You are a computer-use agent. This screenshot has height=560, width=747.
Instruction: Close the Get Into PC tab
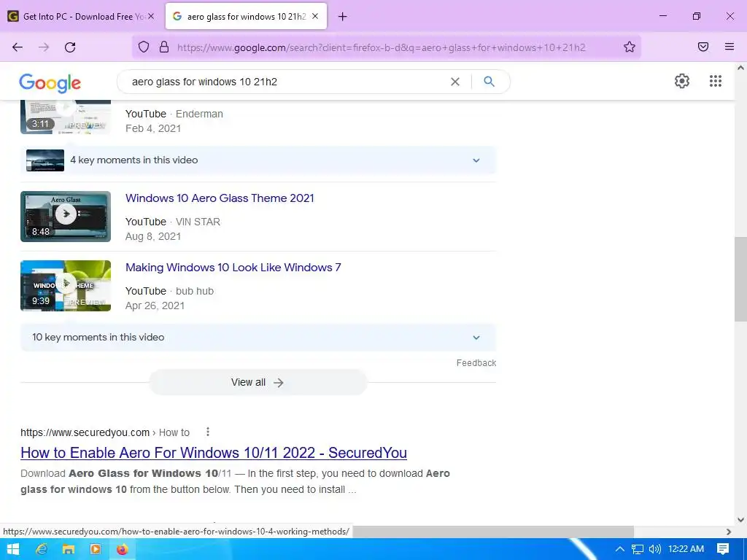click(x=151, y=16)
